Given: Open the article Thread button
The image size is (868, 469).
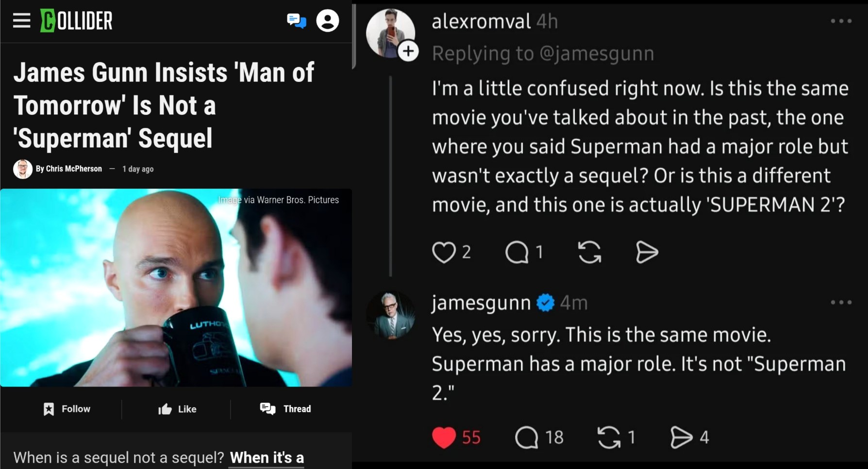Looking at the screenshot, I should [285, 409].
